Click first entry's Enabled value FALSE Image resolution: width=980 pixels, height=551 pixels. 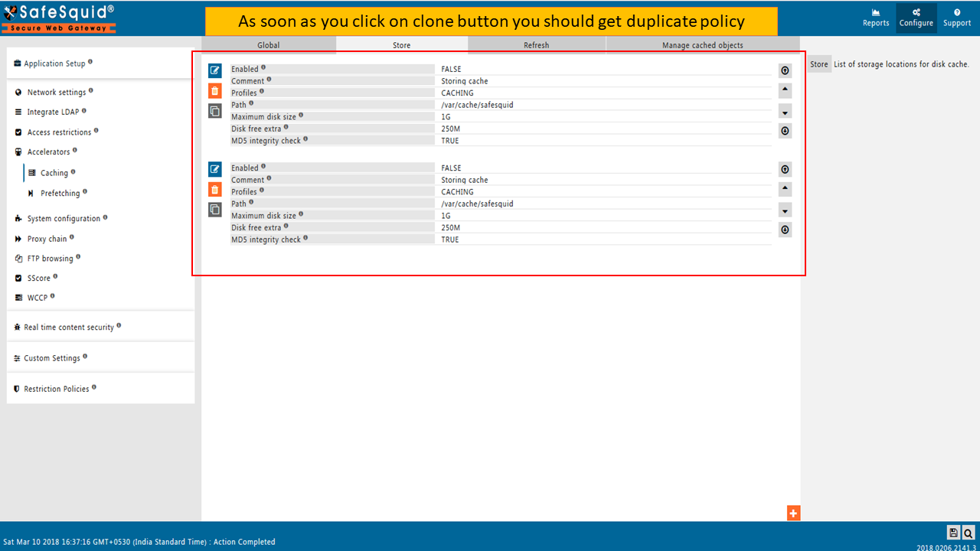pos(451,69)
